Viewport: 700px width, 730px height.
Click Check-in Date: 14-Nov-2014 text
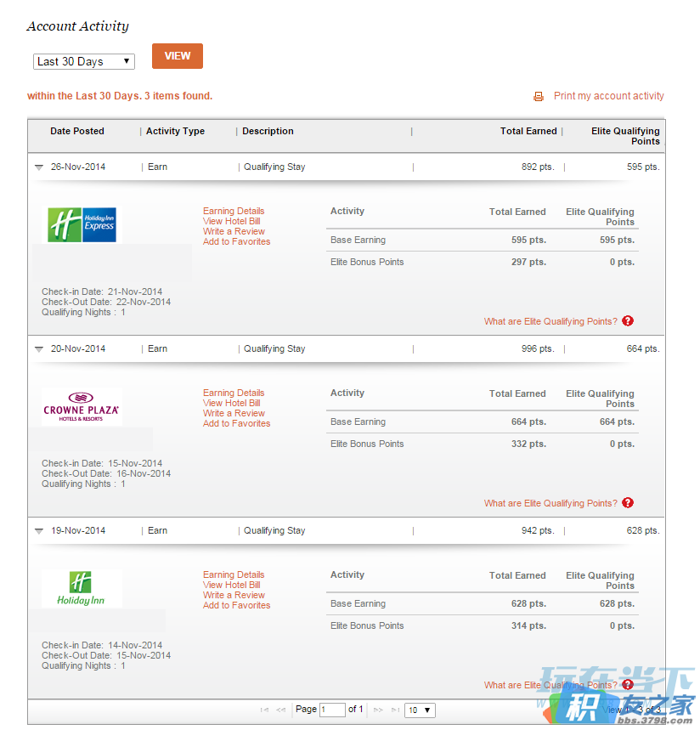(102, 645)
